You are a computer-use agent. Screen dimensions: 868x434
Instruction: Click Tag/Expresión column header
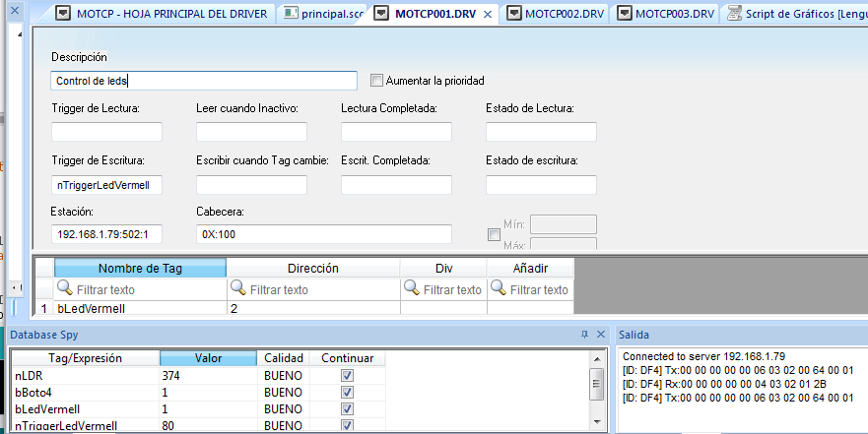click(85, 358)
